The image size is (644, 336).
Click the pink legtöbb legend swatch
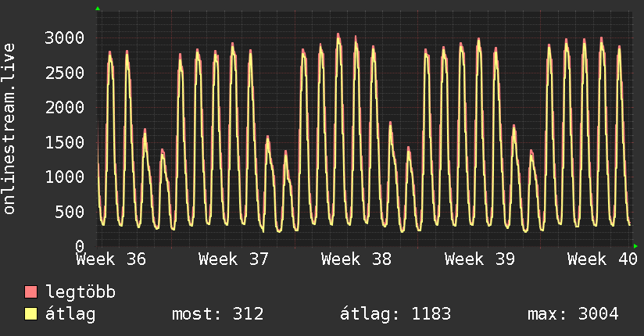[30, 291]
